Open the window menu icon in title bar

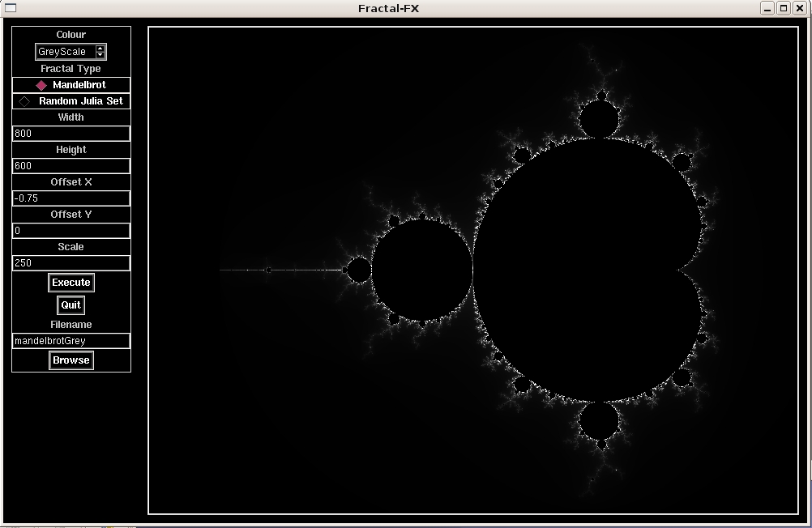click(11, 8)
